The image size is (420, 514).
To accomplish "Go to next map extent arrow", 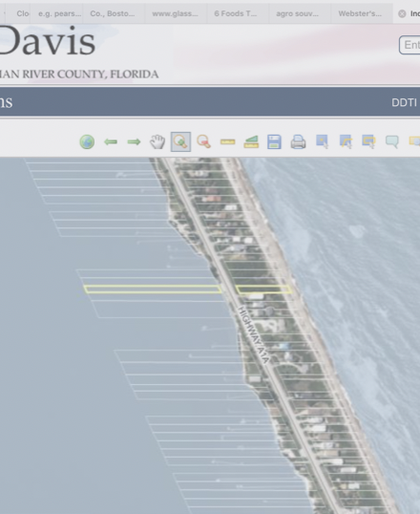I will pyautogui.click(x=134, y=142).
